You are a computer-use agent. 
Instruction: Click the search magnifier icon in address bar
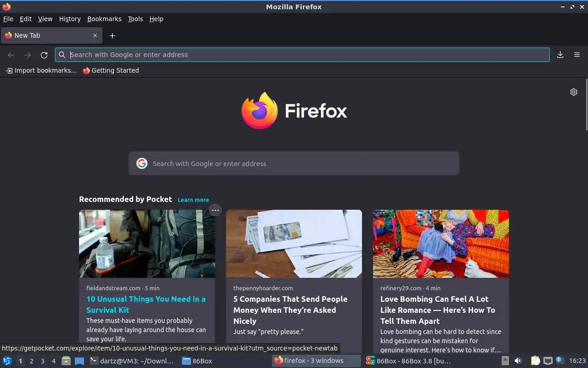tap(62, 55)
